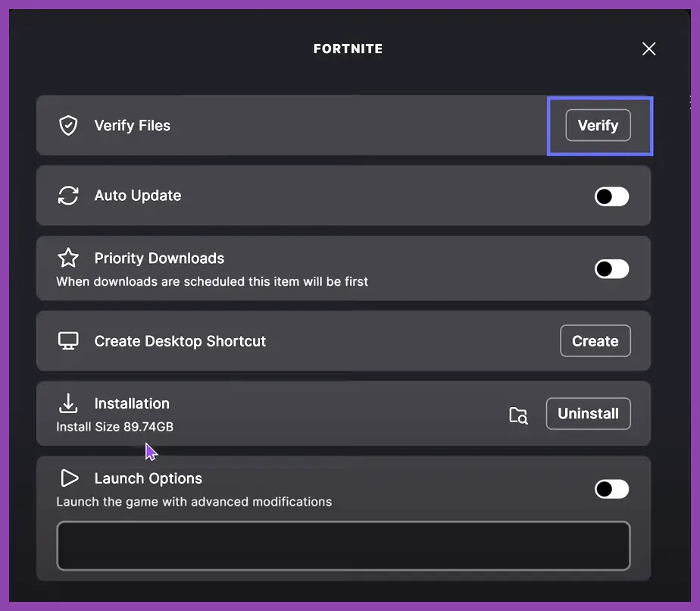The image size is (700, 611).
Task: Click the Installation download arrow icon
Action: 68,403
